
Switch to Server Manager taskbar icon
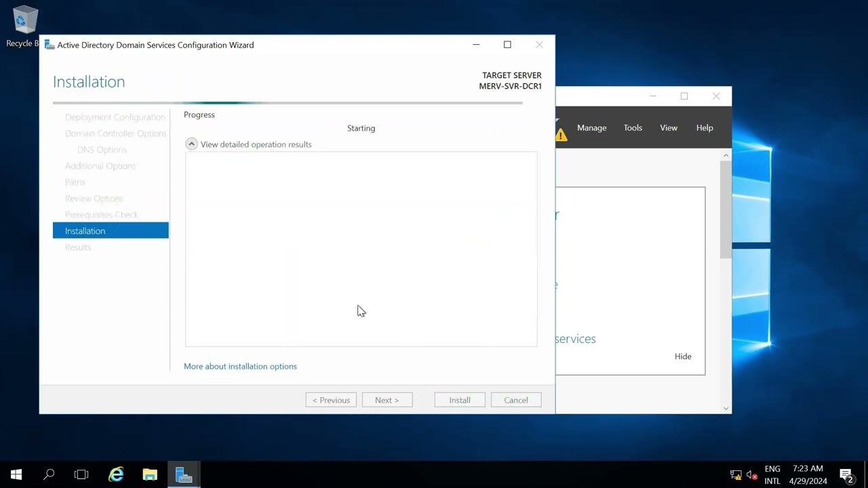(x=184, y=474)
